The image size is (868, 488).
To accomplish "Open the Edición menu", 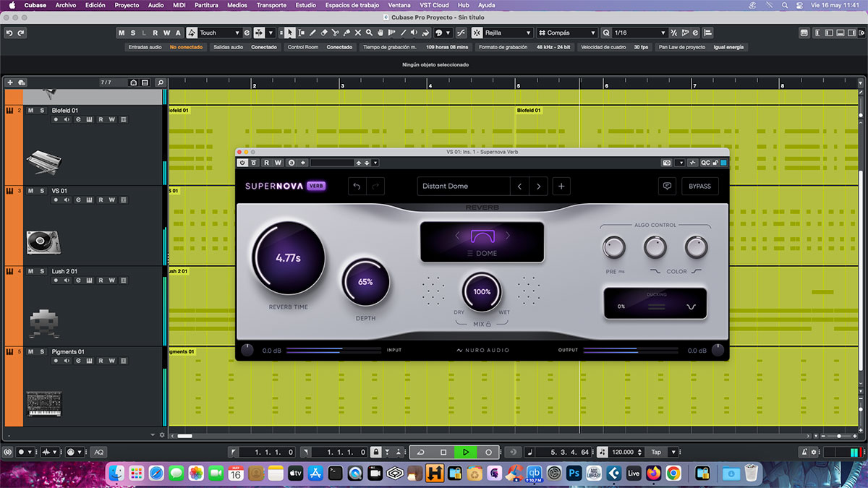I will [95, 5].
